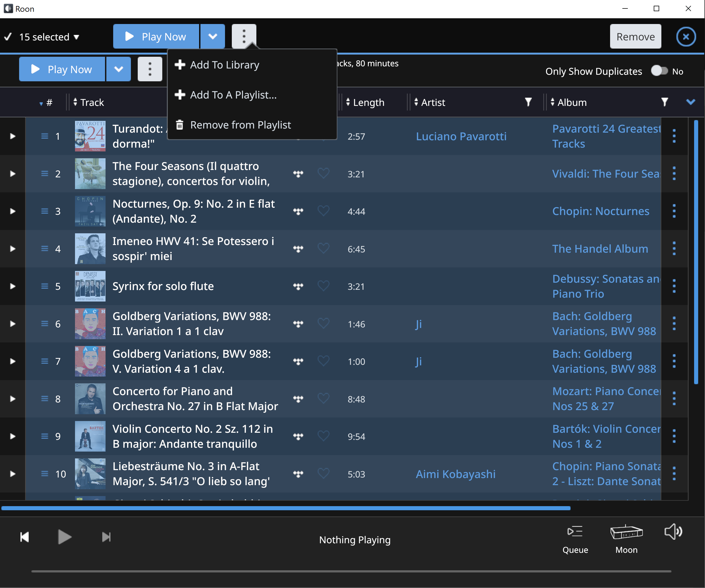Viewport: 705px width, 588px height.
Task: Click the shuffle/crossfade icon on track 1
Action: point(299,136)
